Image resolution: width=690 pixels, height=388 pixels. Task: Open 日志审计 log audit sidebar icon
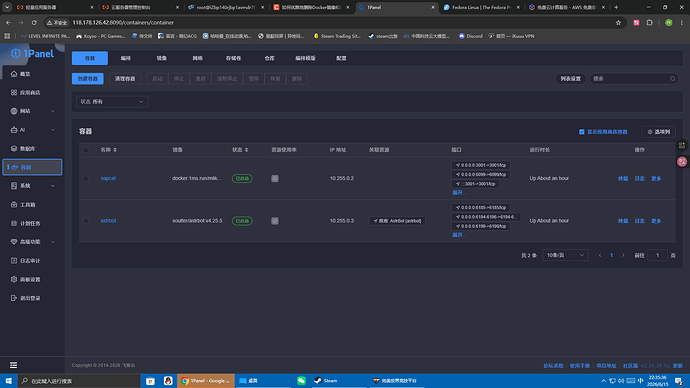14,260
